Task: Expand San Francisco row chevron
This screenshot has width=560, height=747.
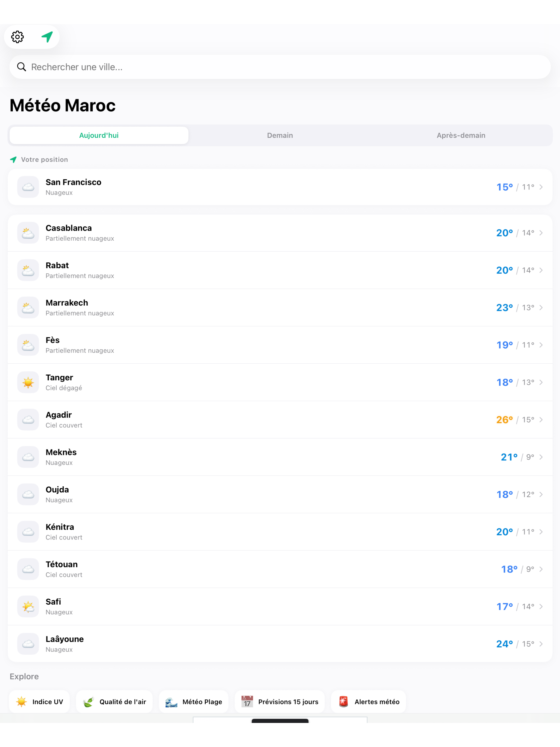Action: (541, 187)
